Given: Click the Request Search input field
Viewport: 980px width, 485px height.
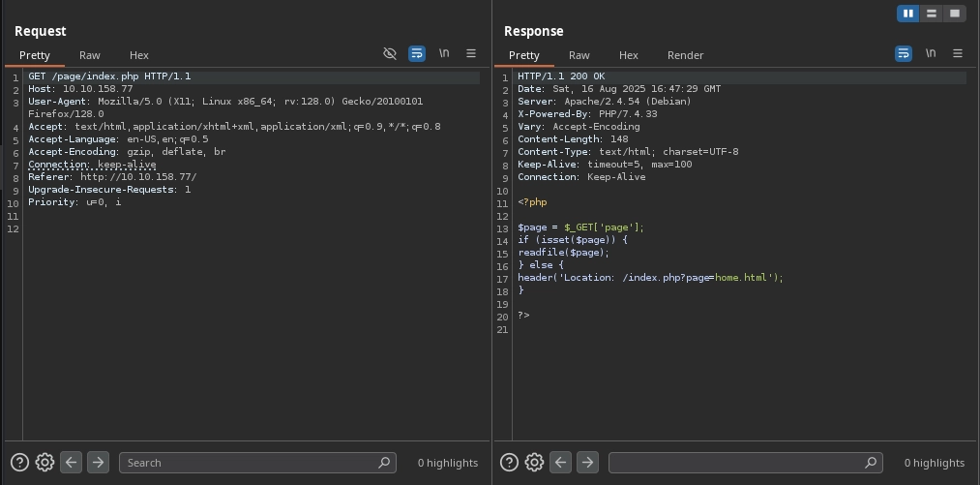Looking at the screenshot, I should 252,463.
